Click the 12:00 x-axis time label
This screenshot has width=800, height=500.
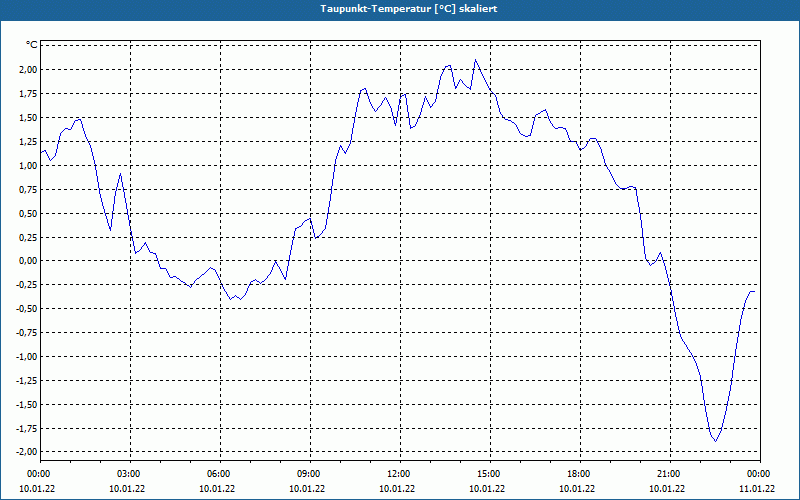pyautogui.click(x=397, y=474)
